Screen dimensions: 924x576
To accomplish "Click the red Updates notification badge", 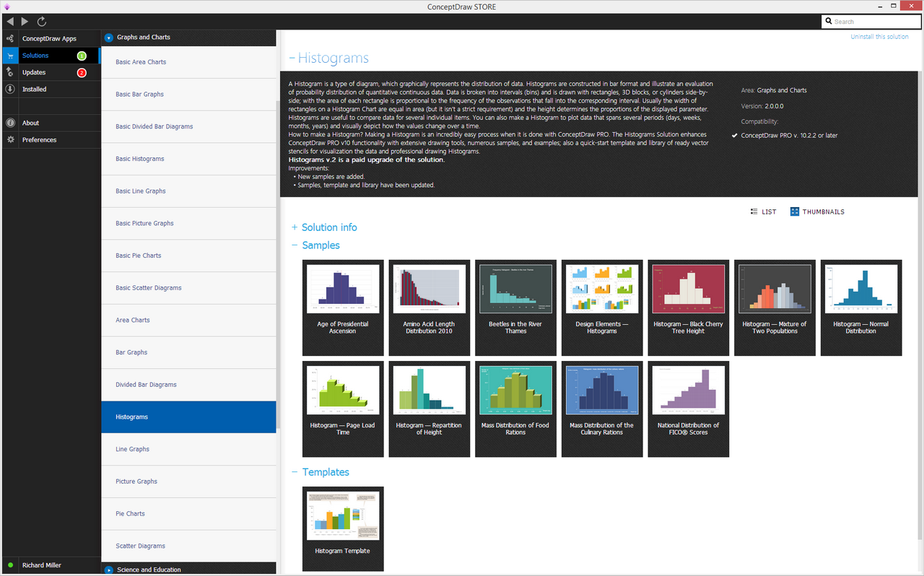I will click(x=82, y=72).
